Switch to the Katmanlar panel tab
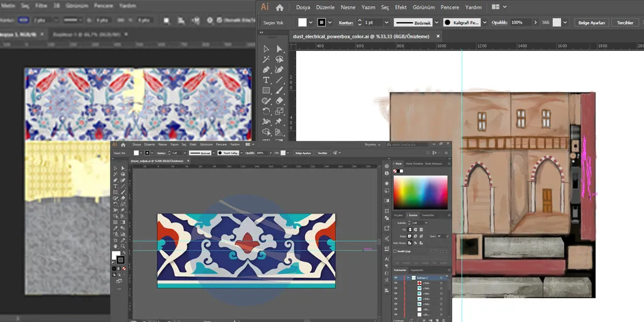The width and height of the screenshot is (644, 322). tap(399, 270)
